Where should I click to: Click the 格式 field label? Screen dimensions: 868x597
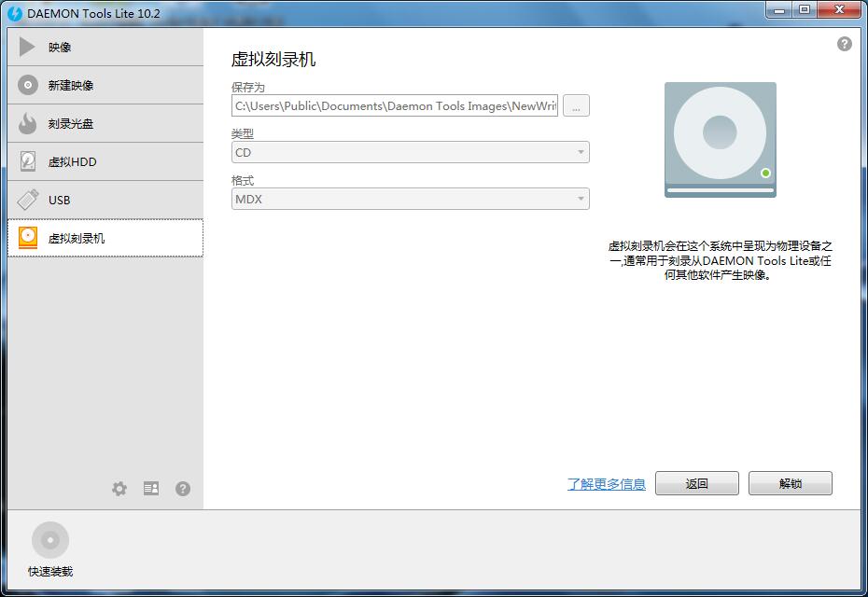(x=243, y=180)
